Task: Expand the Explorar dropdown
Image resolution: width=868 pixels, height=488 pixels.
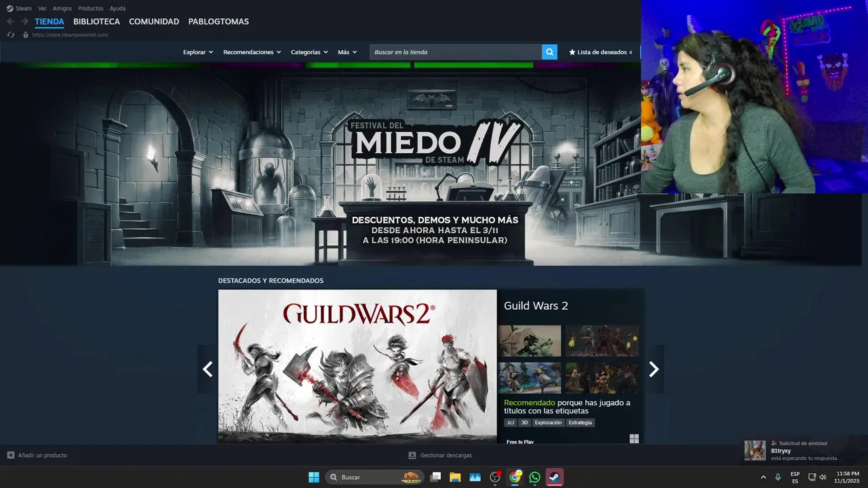Action: pyautogui.click(x=198, y=52)
